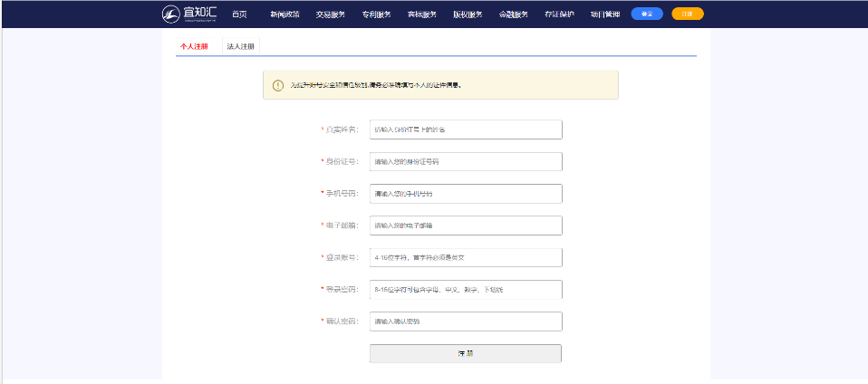The height and width of the screenshot is (384, 868).
Task: Click the warning icon in the notice banner
Action: pos(278,85)
